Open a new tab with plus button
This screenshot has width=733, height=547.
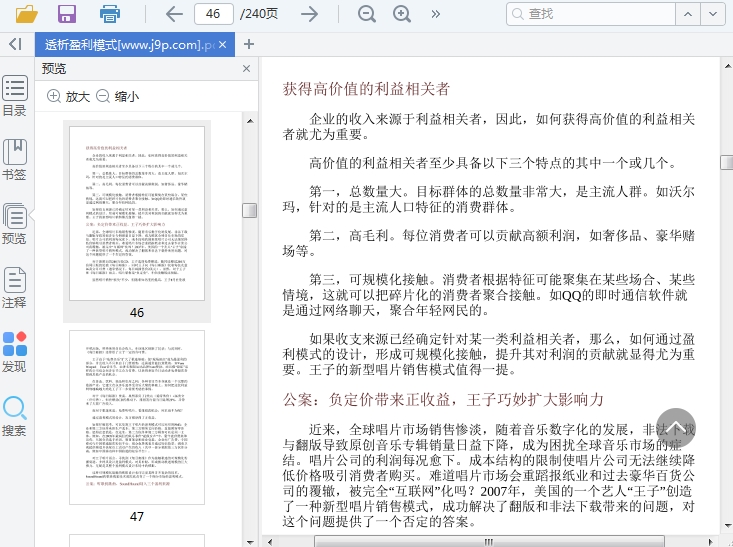click(249, 44)
